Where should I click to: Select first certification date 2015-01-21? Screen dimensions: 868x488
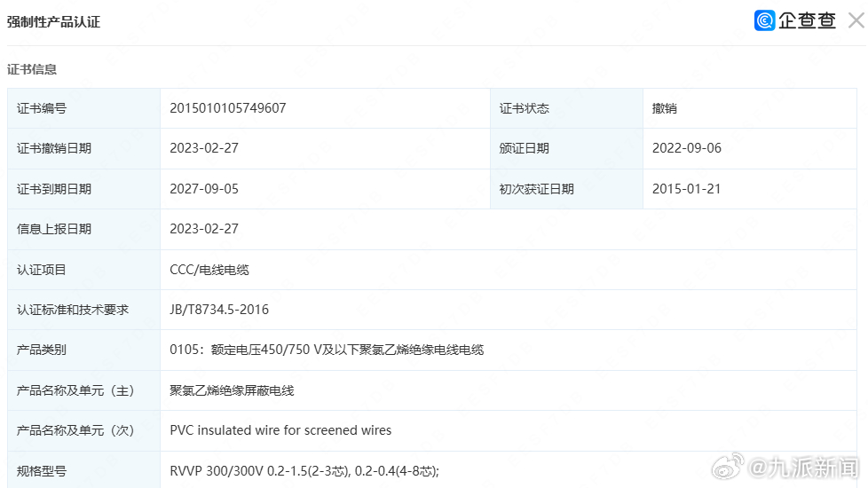click(x=686, y=189)
